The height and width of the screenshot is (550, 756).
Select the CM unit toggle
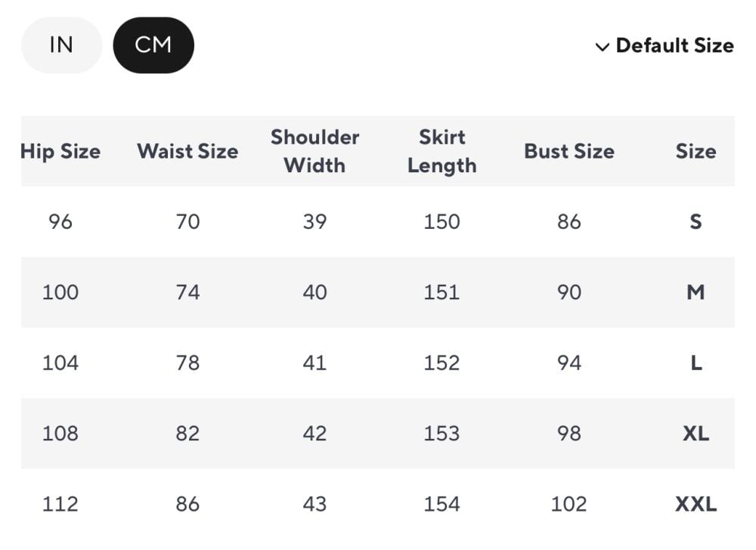click(153, 45)
